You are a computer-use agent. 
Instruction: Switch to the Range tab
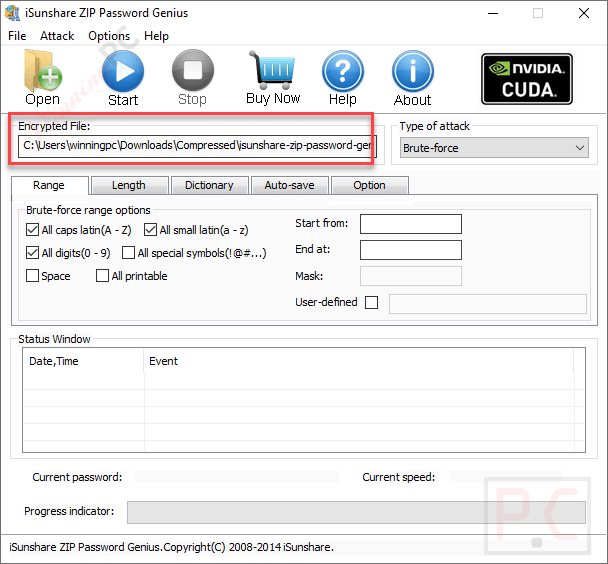[49, 185]
